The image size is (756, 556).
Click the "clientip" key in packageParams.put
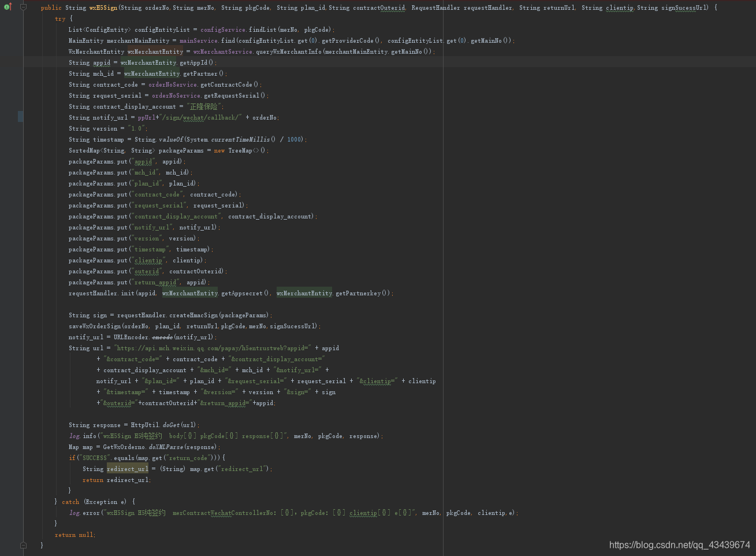point(148,260)
